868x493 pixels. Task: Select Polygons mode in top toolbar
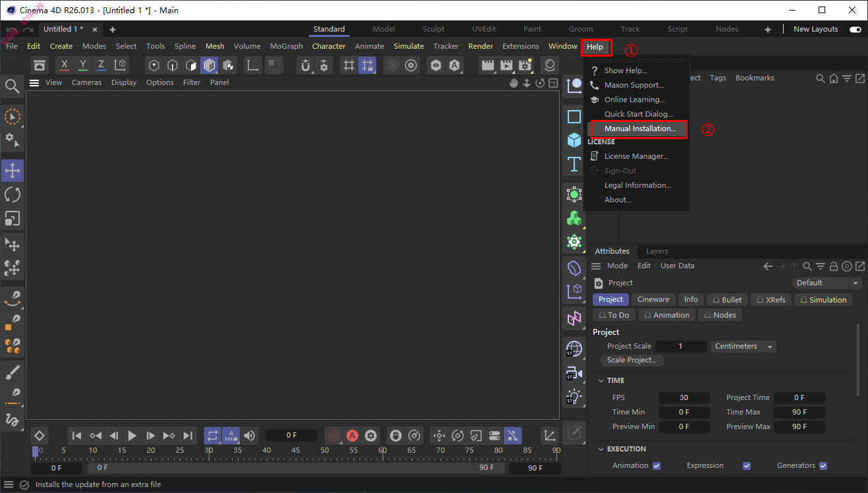[191, 65]
